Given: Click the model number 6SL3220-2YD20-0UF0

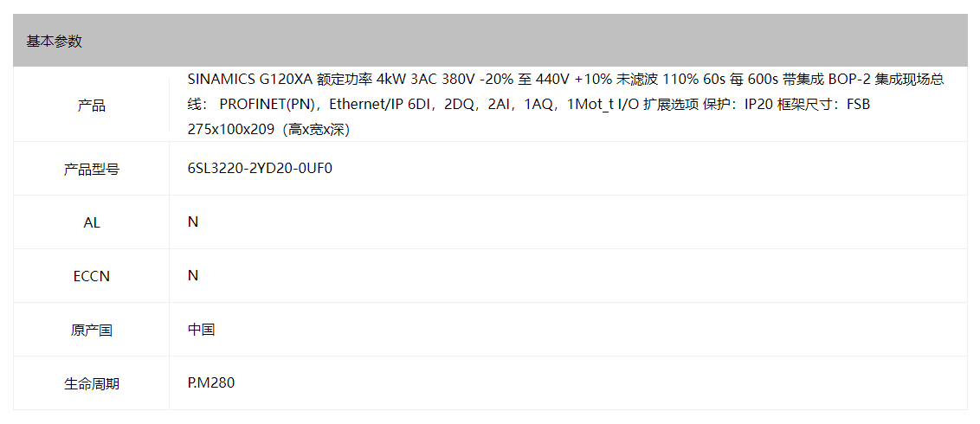Looking at the screenshot, I should point(260,168).
